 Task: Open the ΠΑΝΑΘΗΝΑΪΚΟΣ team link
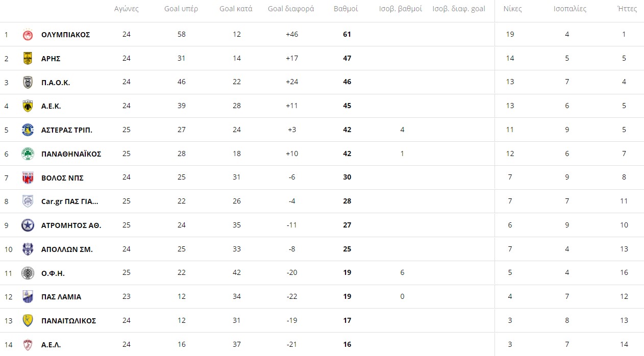[x=71, y=154]
